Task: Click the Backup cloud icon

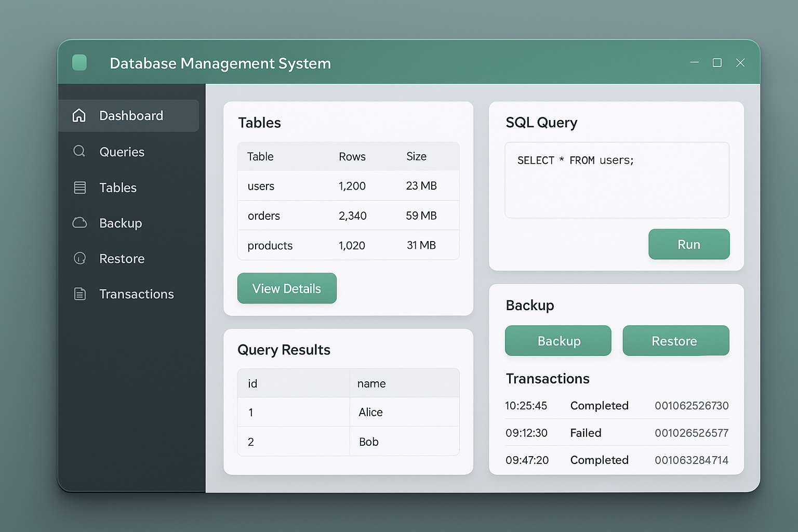Action: 79,223
